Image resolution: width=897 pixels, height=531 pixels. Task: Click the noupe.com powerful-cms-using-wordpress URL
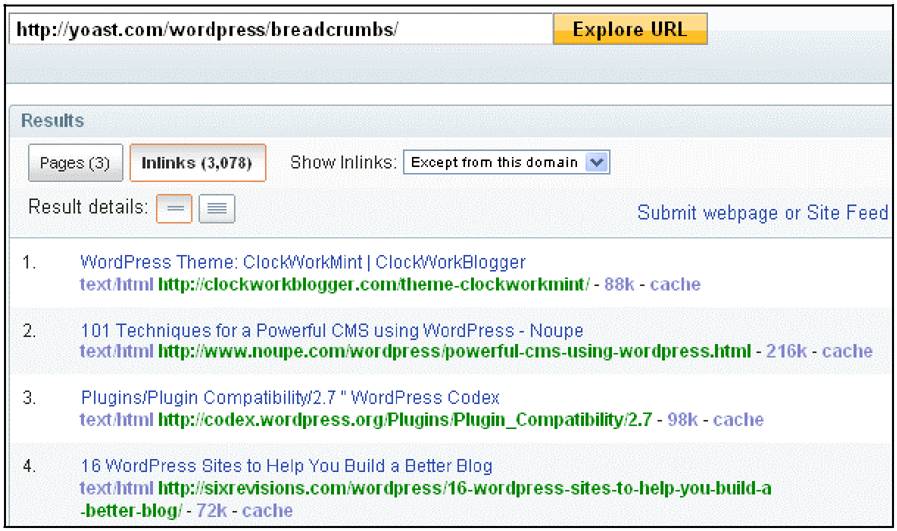tap(454, 351)
